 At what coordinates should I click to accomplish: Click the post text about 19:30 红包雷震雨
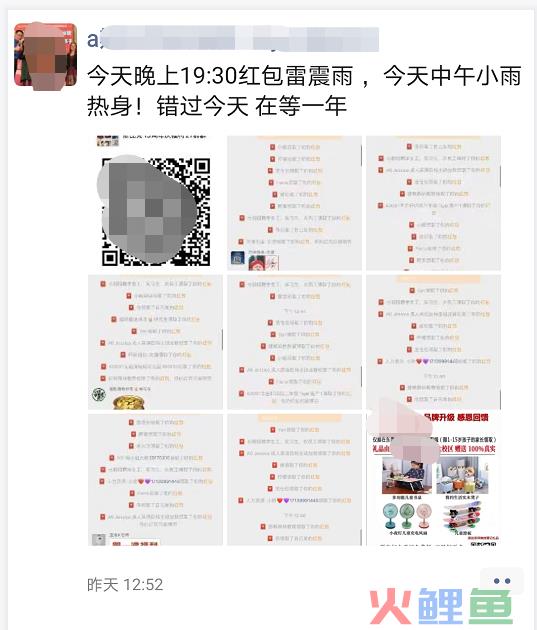304,91
